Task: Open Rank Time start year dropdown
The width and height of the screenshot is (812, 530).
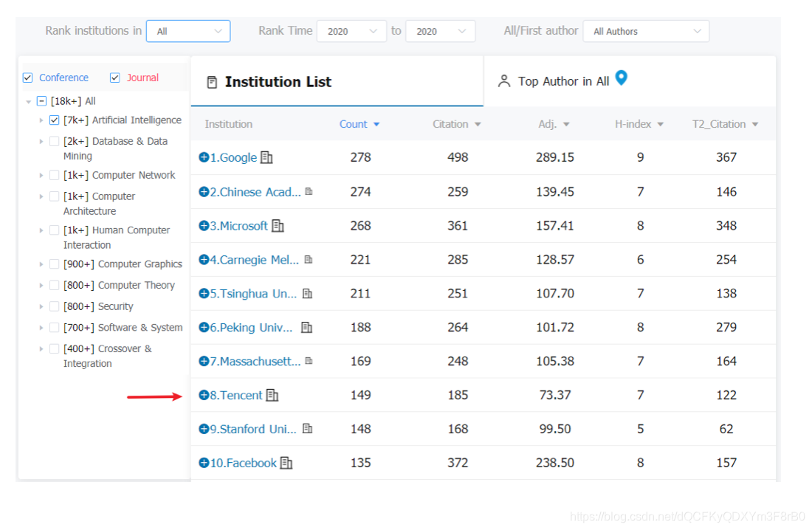Action: (351, 31)
